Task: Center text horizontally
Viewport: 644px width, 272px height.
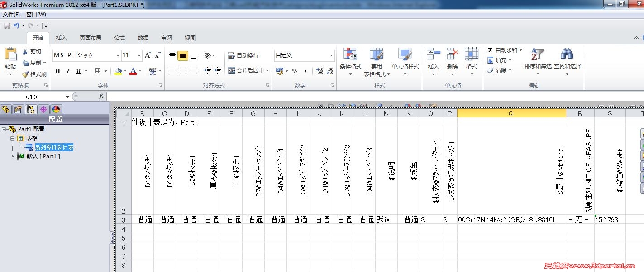Action: [x=183, y=71]
